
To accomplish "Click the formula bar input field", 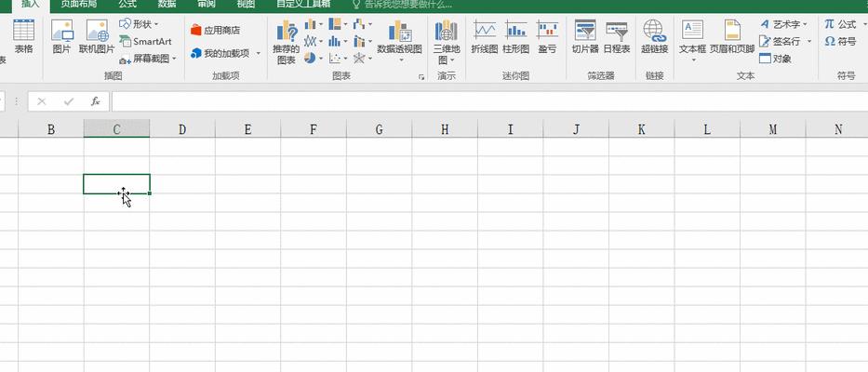I will tap(489, 101).
